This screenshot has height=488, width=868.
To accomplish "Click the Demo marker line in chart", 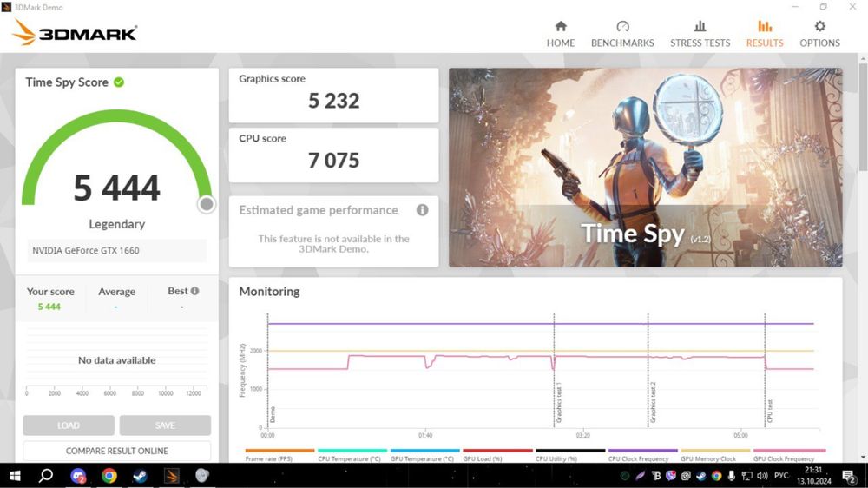I will (268, 370).
